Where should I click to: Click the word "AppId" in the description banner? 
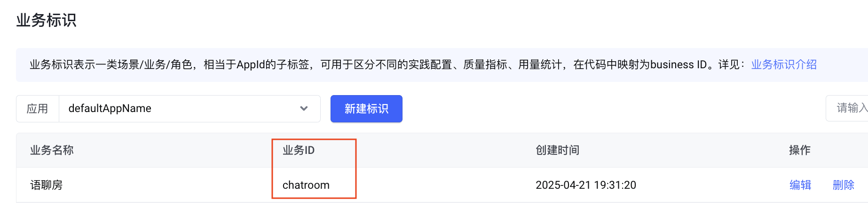coord(251,64)
